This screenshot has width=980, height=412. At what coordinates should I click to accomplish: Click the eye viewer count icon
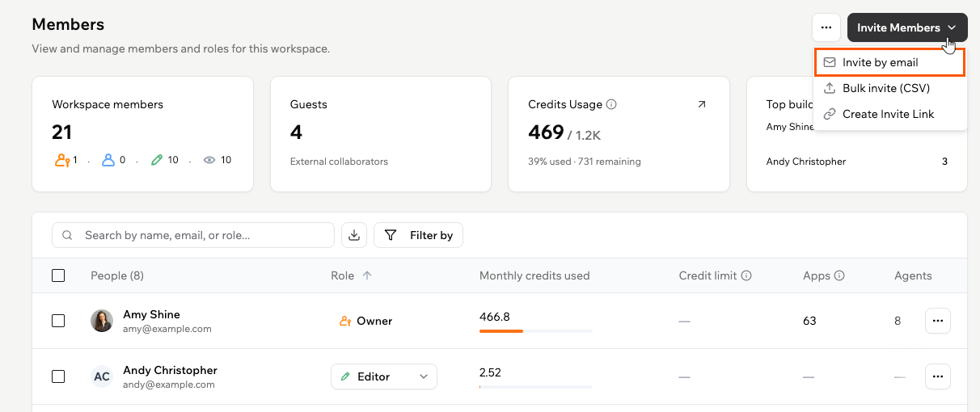[x=209, y=160]
